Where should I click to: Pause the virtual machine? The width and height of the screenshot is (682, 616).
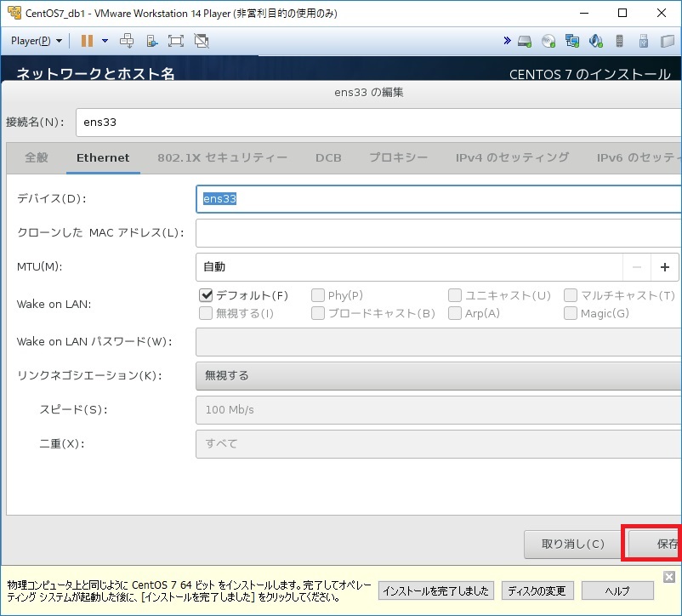click(87, 41)
